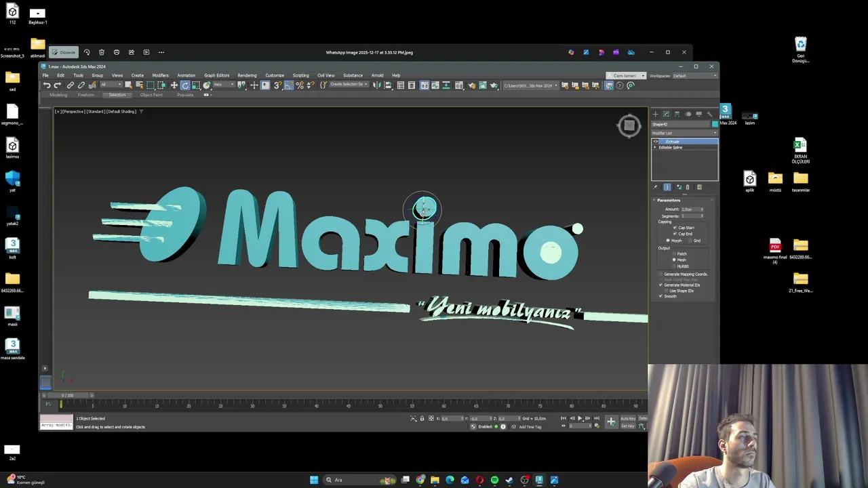This screenshot has height=488, width=868.
Task: Click the Mirror tool icon
Action: point(377,85)
